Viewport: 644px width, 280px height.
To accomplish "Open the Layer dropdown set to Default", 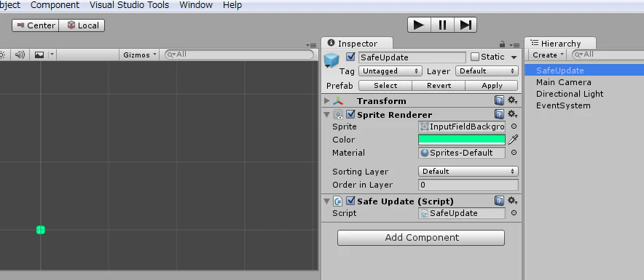I will pyautogui.click(x=487, y=71).
